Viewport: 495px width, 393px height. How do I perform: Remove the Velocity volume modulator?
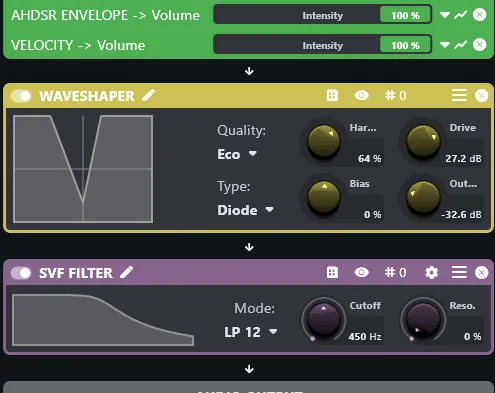480,45
